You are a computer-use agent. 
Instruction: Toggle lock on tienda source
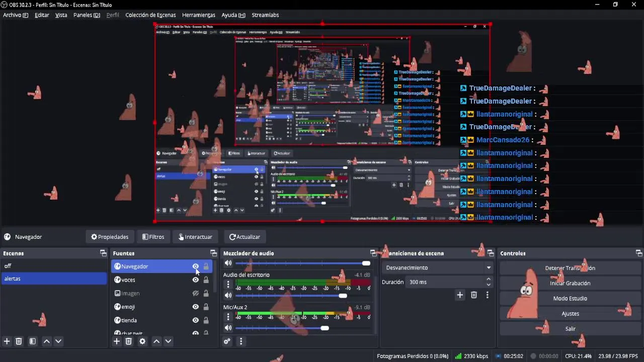(206, 320)
